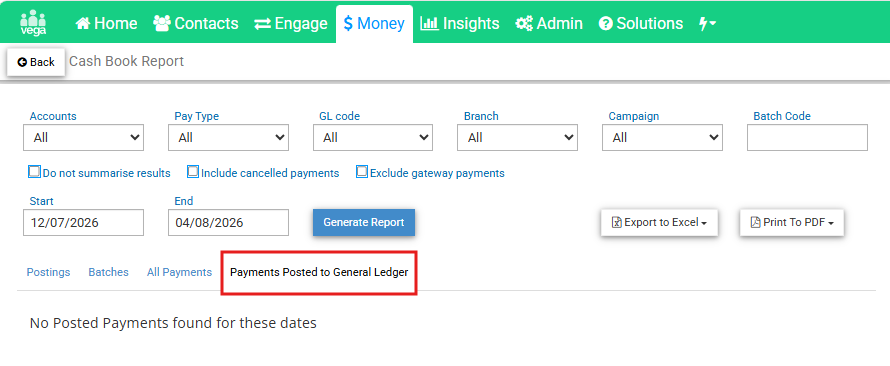Open the Admin menu
This screenshot has height=366, width=890.
tap(549, 23)
